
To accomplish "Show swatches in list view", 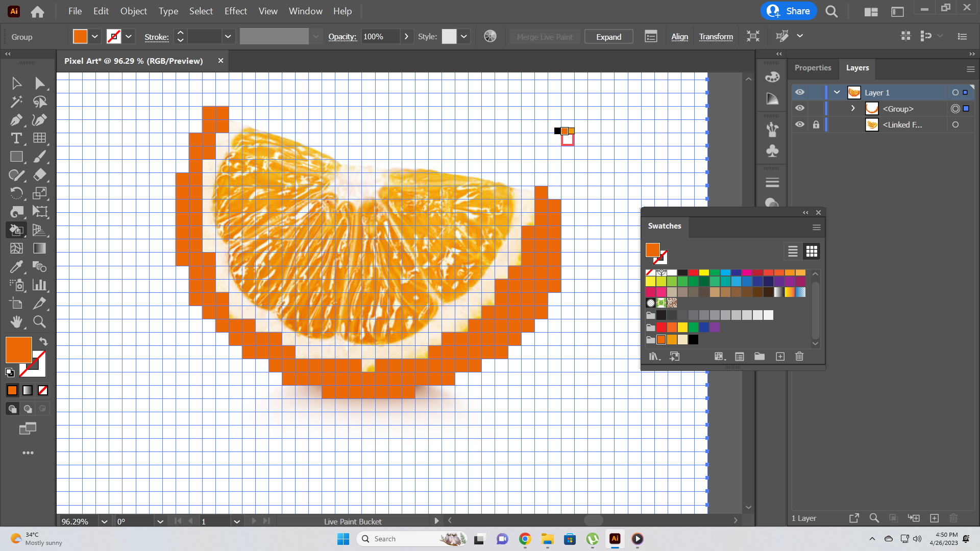I will tap(793, 251).
